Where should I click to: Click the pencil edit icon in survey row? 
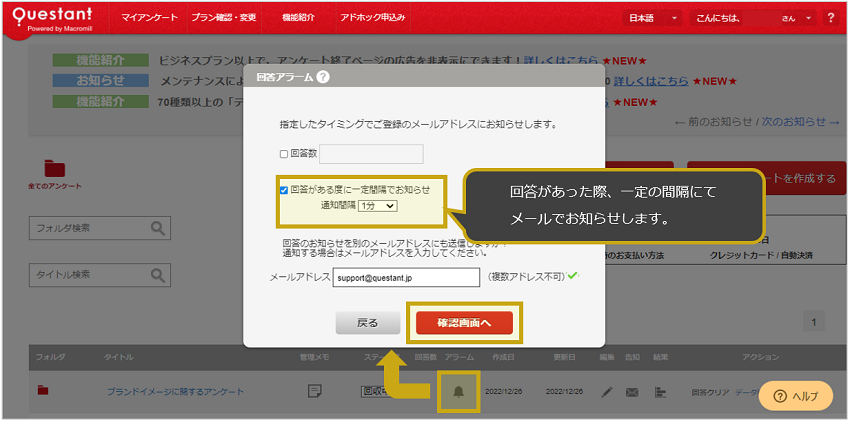(607, 392)
